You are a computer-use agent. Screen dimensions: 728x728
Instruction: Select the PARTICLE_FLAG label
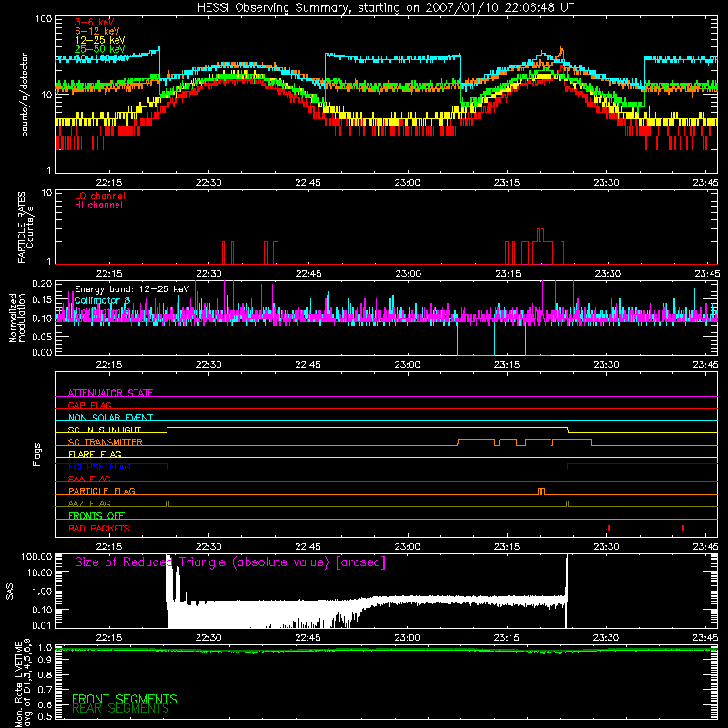click(102, 490)
